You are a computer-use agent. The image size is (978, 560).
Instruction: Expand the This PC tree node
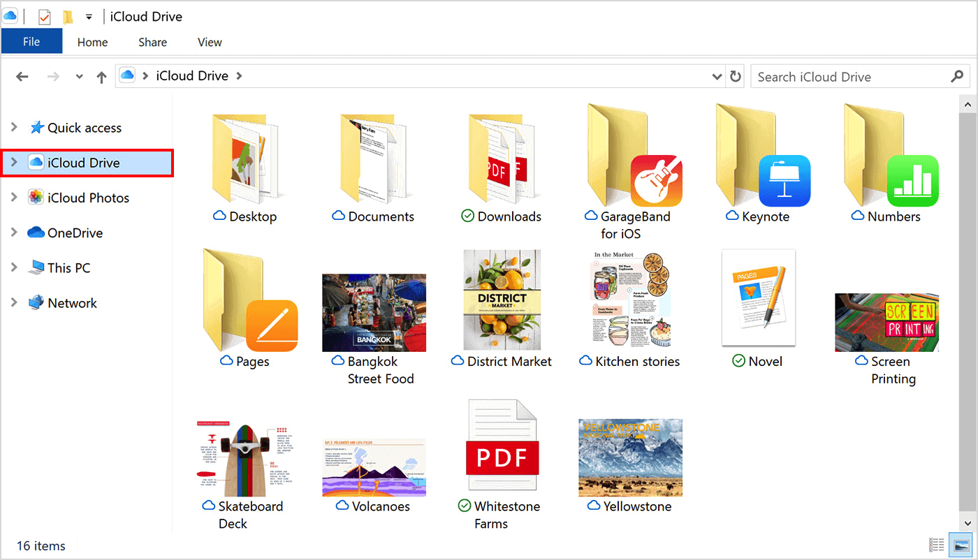point(14,267)
